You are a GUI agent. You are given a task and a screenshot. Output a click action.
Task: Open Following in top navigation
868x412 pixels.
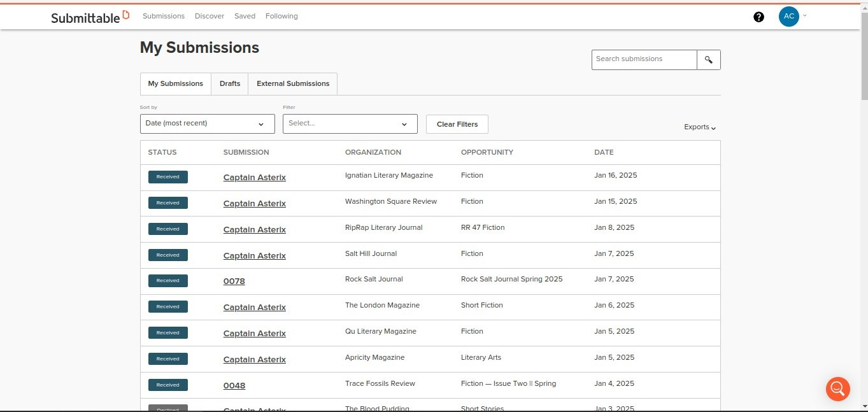point(281,16)
